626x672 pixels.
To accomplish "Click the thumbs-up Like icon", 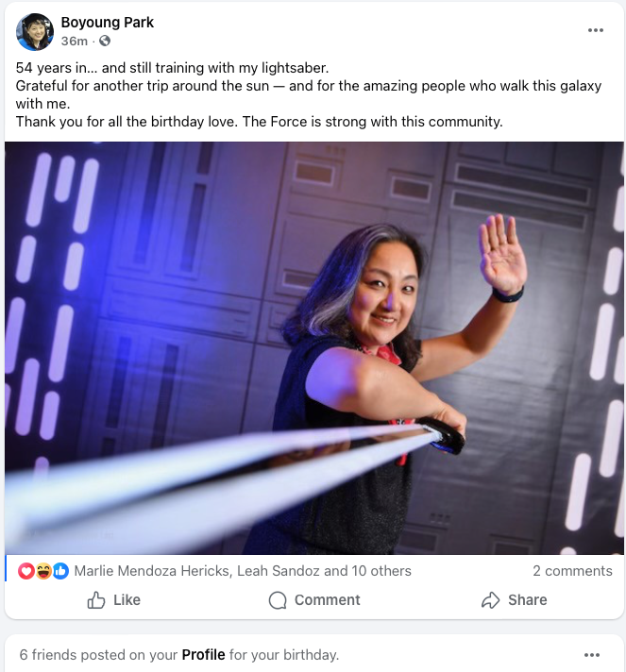I will coord(96,600).
